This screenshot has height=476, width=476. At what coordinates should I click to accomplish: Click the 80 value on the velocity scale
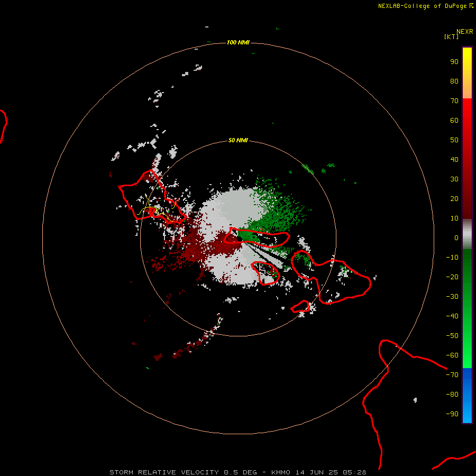click(x=454, y=81)
